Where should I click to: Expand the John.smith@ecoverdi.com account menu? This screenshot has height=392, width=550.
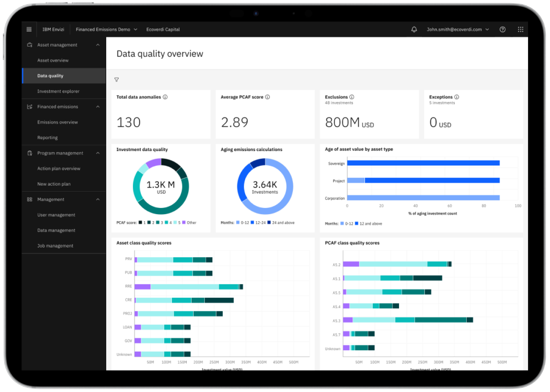click(x=458, y=30)
